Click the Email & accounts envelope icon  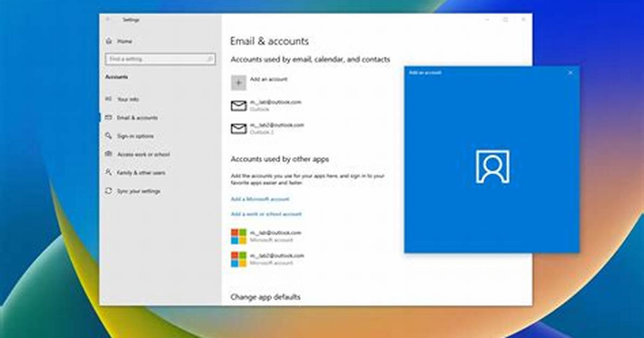(x=108, y=117)
